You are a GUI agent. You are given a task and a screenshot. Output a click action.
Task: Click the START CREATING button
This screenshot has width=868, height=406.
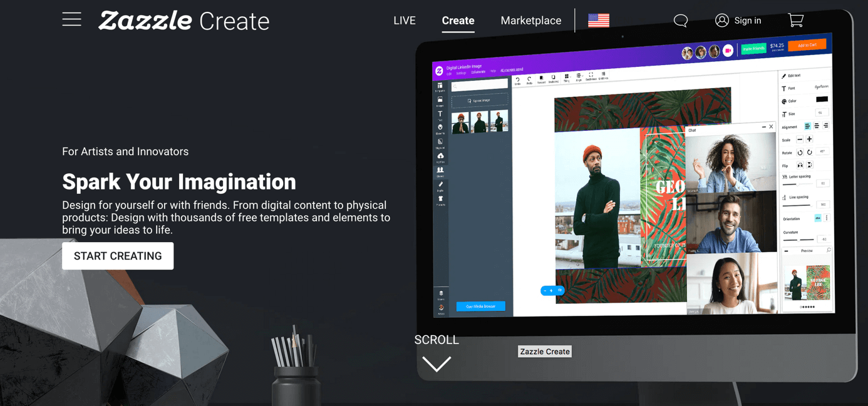pyautogui.click(x=118, y=256)
